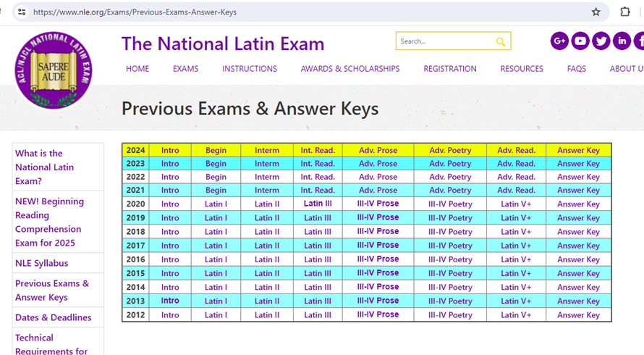
Task: Click the National Latin Exam logo
Action: tap(54, 70)
